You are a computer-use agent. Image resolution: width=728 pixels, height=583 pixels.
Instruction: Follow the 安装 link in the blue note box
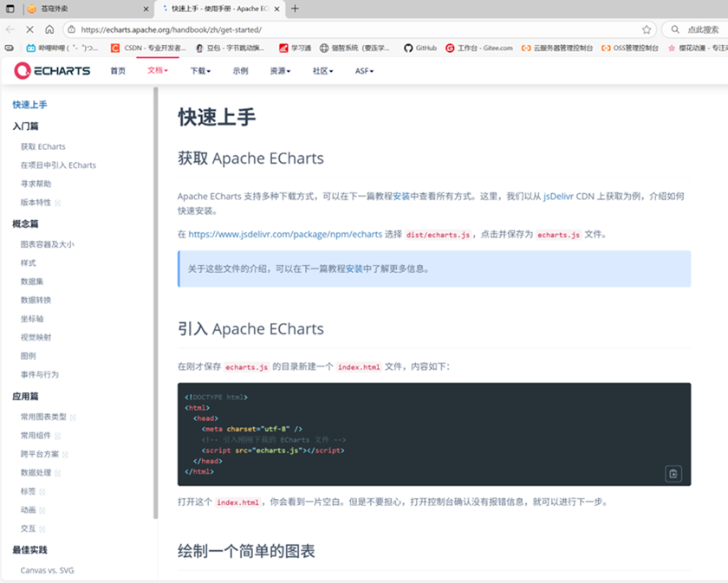click(354, 269)
